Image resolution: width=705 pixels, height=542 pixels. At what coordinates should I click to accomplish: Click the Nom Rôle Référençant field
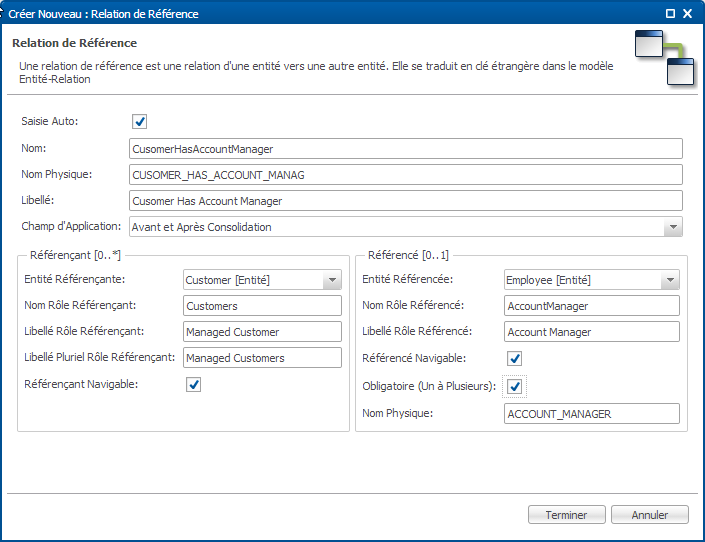pyautogui.click(x=262, y=306)
